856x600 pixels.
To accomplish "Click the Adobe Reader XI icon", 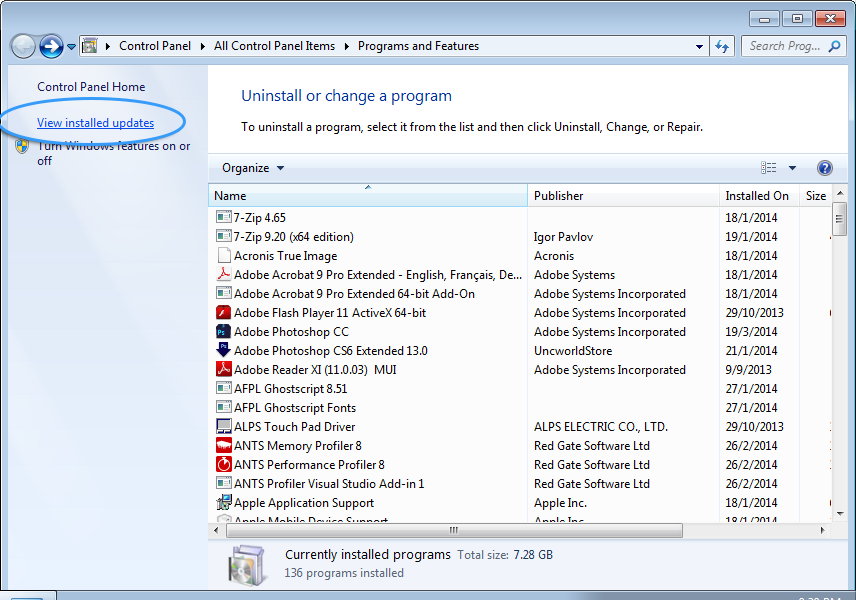I will [223, 369].
